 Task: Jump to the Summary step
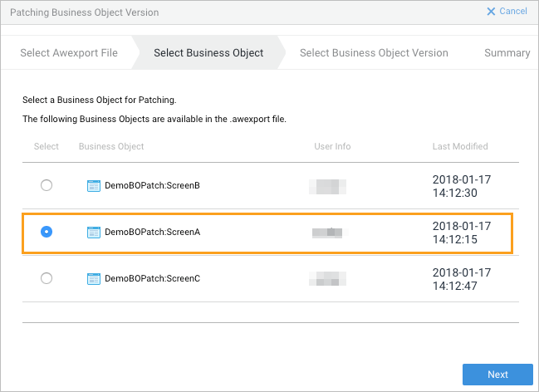pos(507,53)
